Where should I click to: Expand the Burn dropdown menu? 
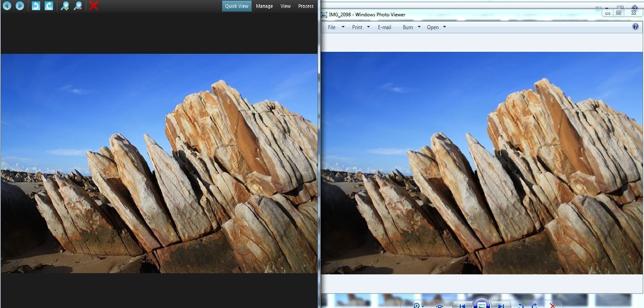tap(411, 27)
